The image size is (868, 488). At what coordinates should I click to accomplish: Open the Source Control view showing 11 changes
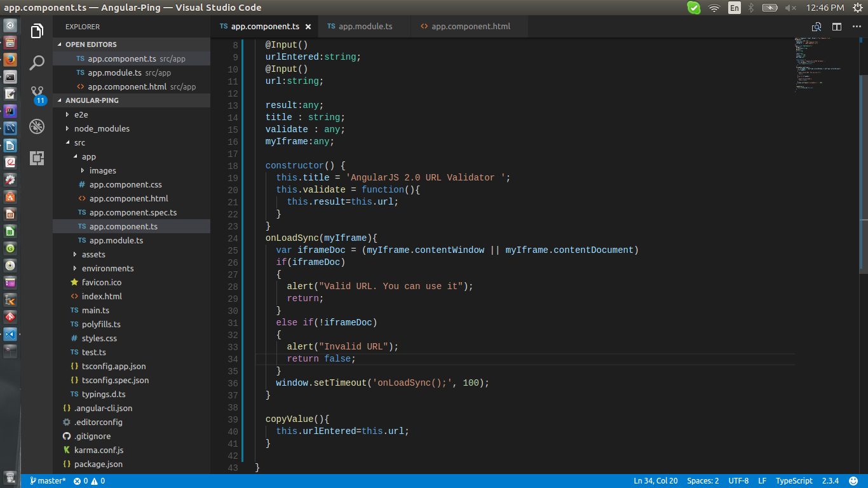point(36,91)
